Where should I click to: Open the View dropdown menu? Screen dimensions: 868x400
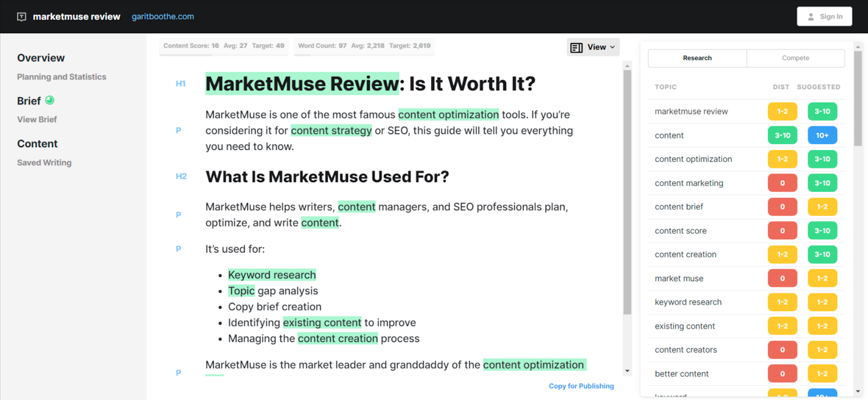[593, 47]
